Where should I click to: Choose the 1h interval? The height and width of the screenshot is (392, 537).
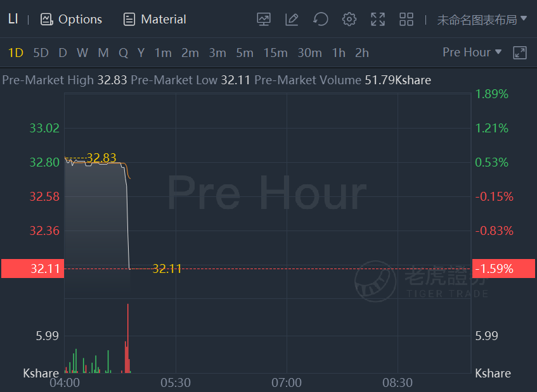(339, 53)
